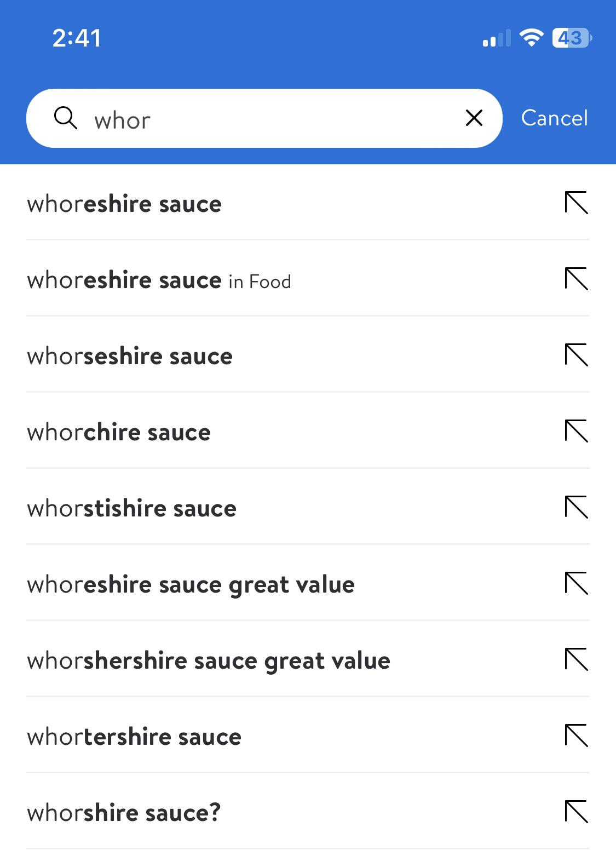Fill search with first 'whoreshire sauce' arrow

point(576,203)
